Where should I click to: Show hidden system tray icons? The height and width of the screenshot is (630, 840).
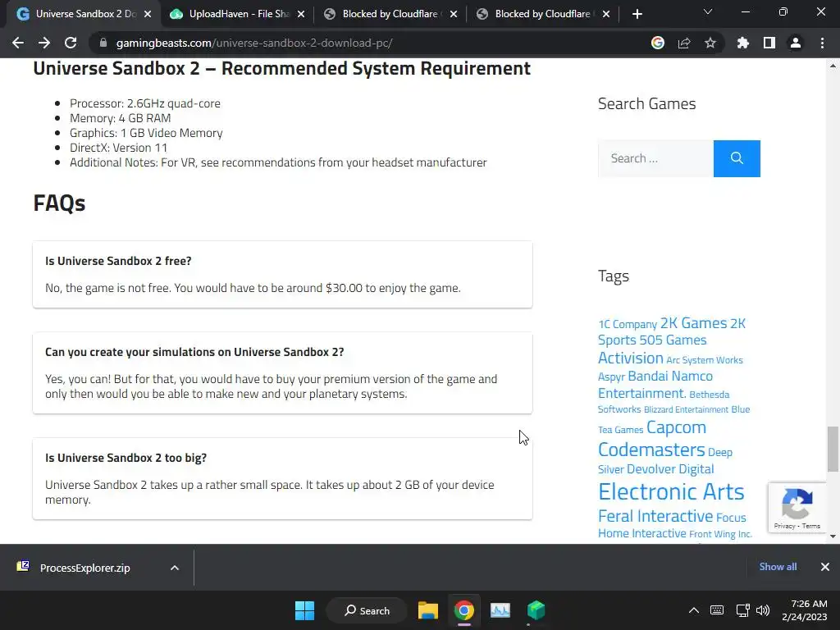tap(694, 610)
